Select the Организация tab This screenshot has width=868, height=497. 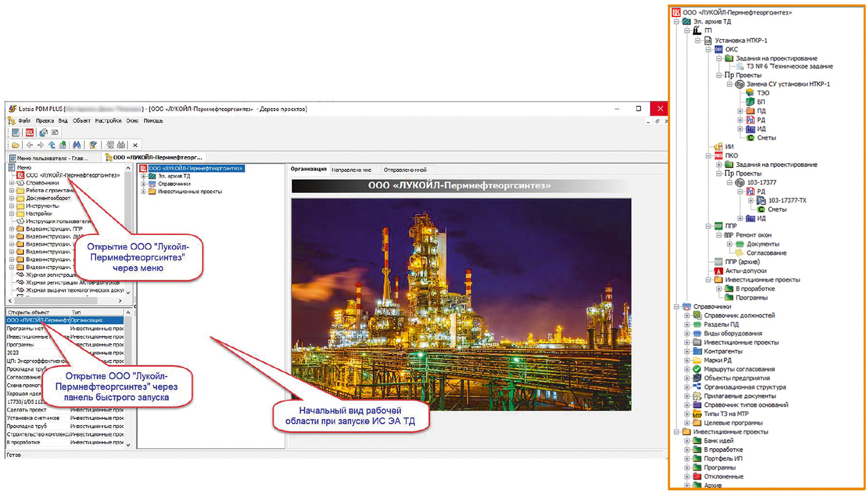308,169
